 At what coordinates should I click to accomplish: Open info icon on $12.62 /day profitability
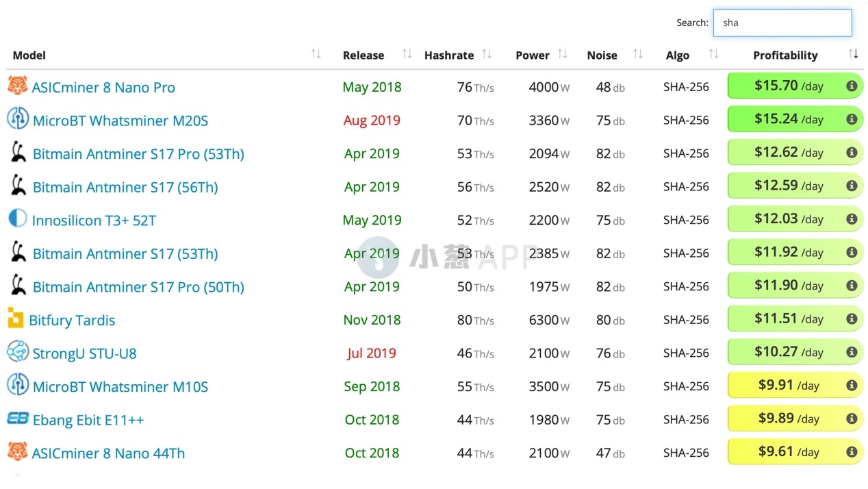852,153
